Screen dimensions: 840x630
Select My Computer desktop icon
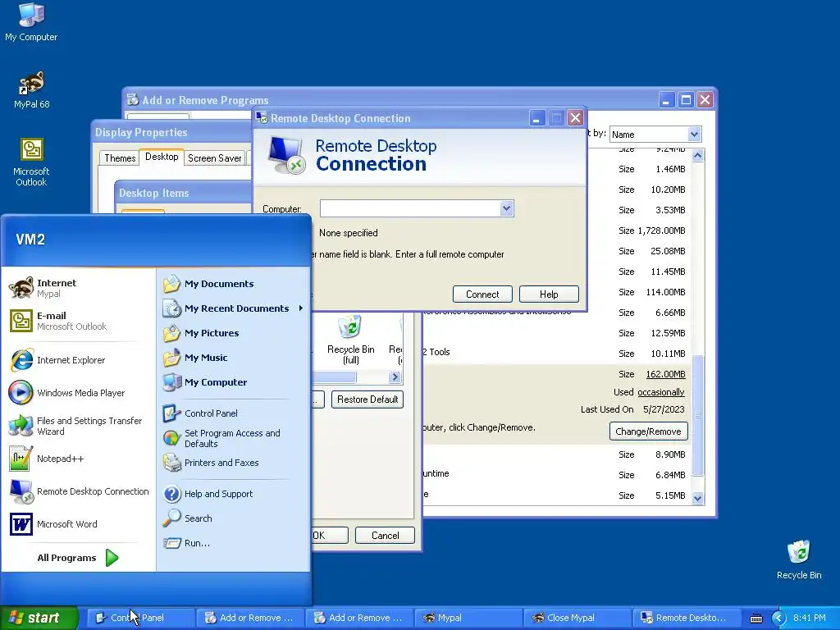pos(31,22)
